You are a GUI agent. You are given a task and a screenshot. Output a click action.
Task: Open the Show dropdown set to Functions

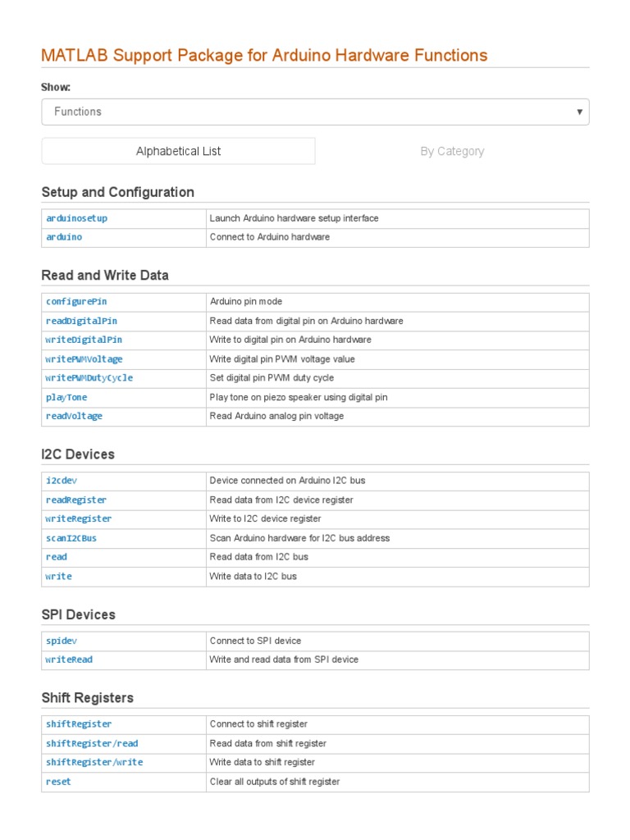coord(315,112)
